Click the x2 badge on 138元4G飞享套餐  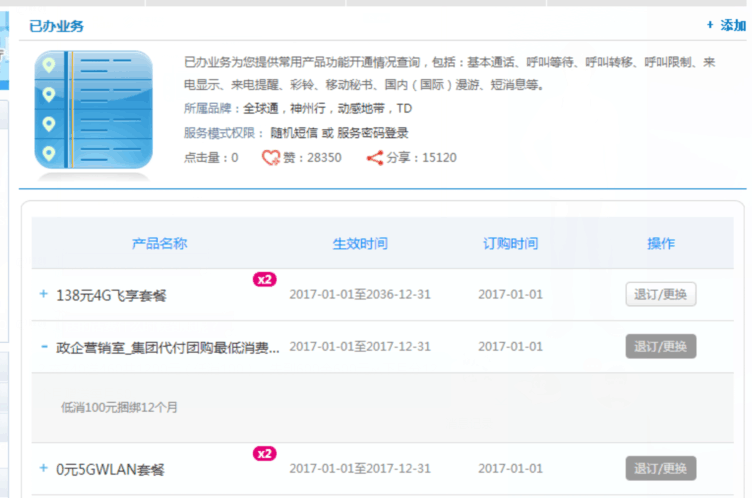coord(265,280)
